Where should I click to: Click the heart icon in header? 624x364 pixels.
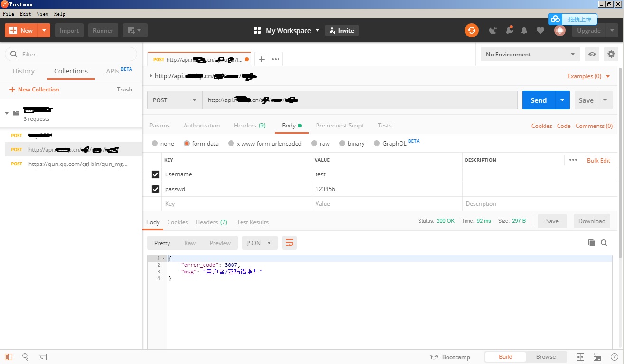(540, 31)
